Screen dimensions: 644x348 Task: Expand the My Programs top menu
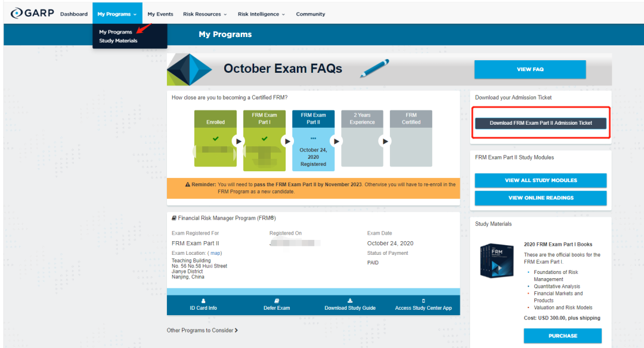pyautogui.click(x=117, y=14)
